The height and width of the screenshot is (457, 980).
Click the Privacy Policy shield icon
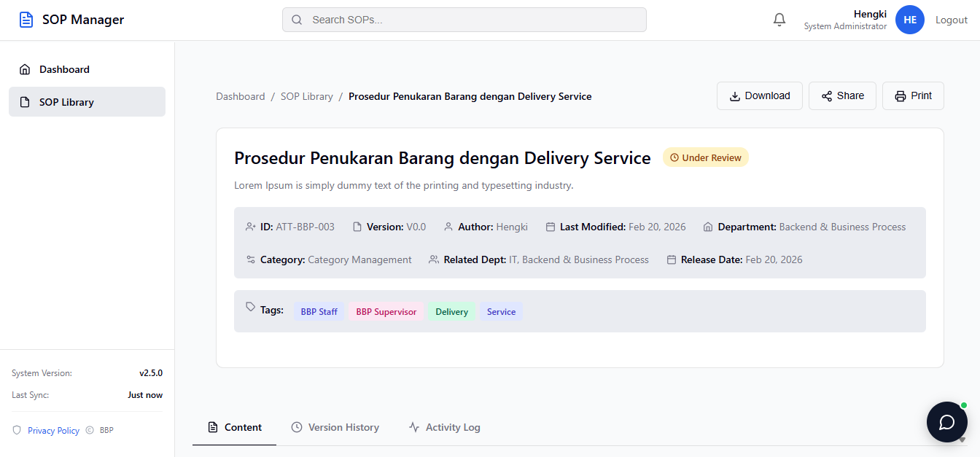pyautogui.click(x=17, y=430)
